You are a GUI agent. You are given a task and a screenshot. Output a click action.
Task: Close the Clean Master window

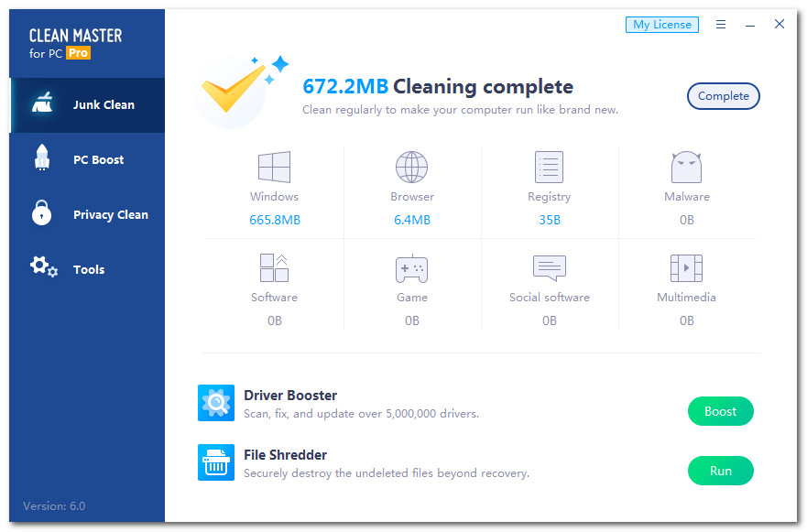point(780,24)
